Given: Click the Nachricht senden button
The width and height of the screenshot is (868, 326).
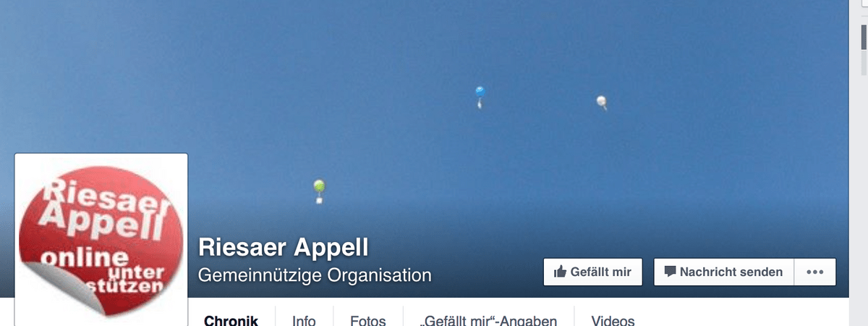Looking at the screenshot, I should 724,272.
